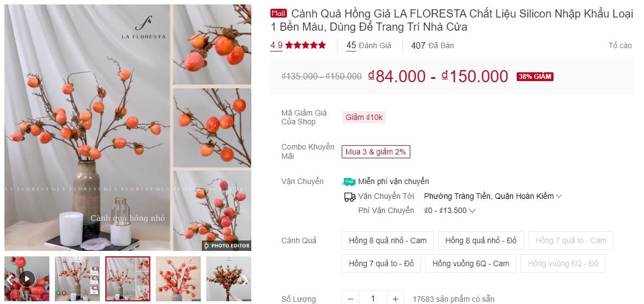This screenshot has height=304, width=644.
Task: Click the free shipping truck icon
Action: pyautogui.click(x=349, y=182)
